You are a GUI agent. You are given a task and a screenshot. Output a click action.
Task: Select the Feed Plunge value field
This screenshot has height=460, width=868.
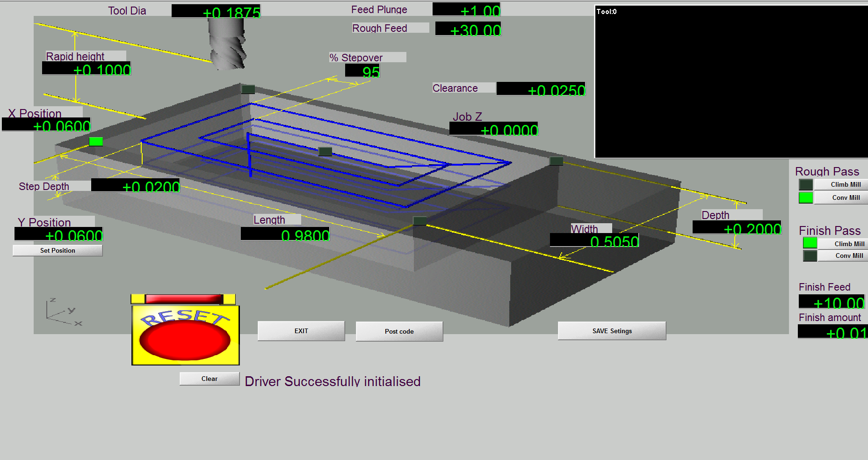[x=467, y=9]
